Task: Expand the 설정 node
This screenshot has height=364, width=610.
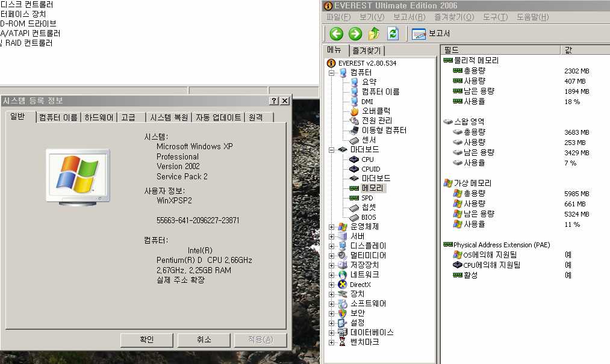Action: click(x=331, y=323)
